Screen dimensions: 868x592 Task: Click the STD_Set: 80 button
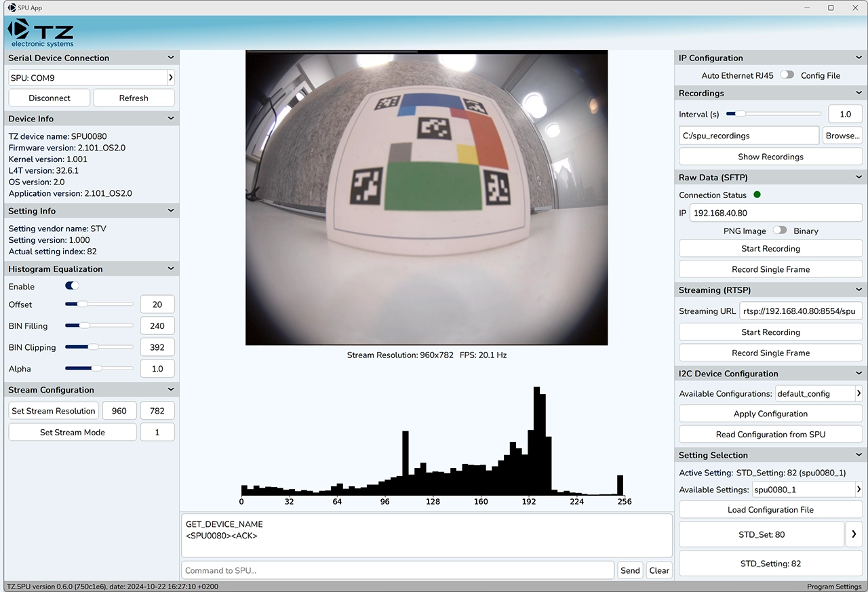[x=762, y=534]
